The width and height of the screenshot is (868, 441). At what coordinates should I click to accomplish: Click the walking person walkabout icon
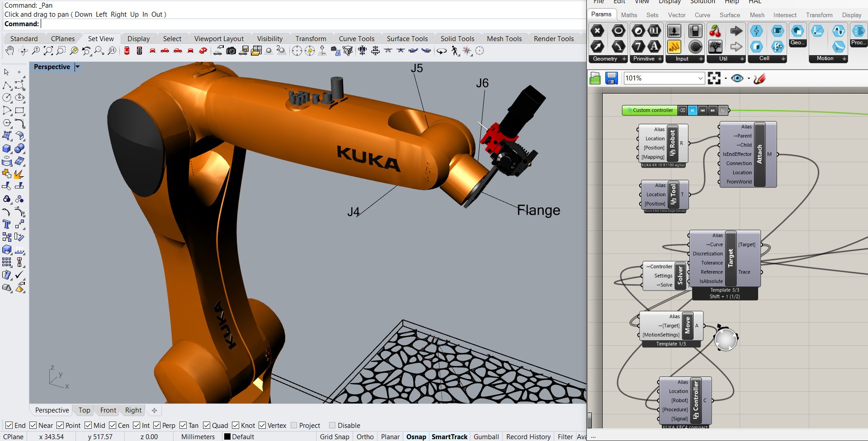(455, 51)
